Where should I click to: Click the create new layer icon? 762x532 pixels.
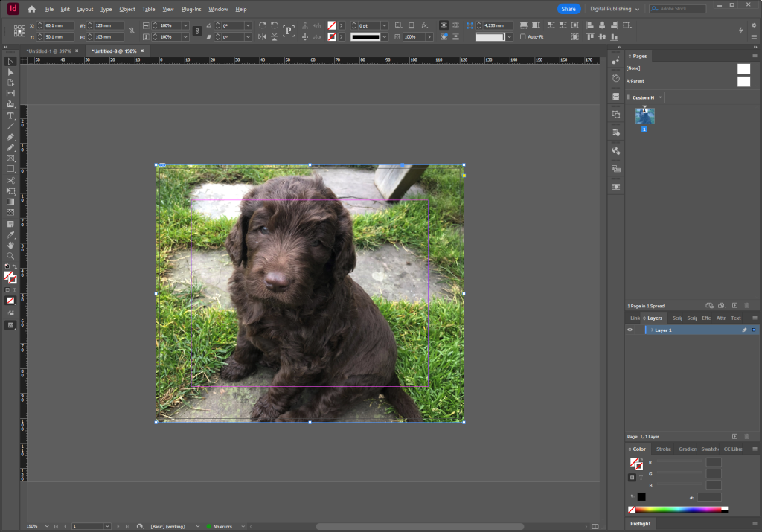(734, 436)
